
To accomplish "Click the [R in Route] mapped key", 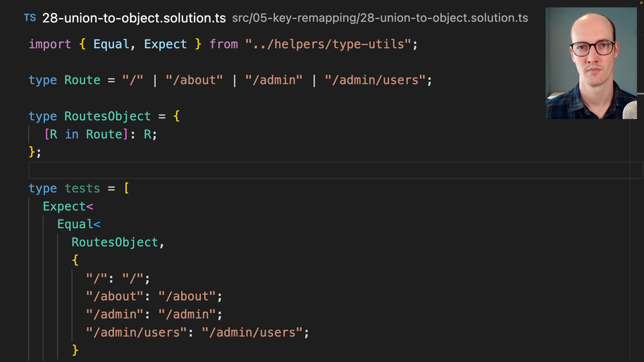I will 85,135.
